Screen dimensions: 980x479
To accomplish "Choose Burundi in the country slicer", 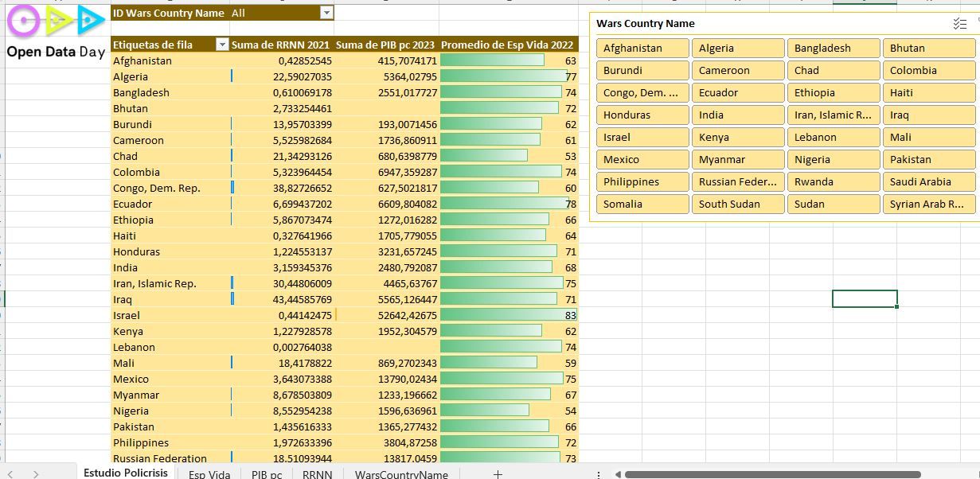I will coord(642,70).
